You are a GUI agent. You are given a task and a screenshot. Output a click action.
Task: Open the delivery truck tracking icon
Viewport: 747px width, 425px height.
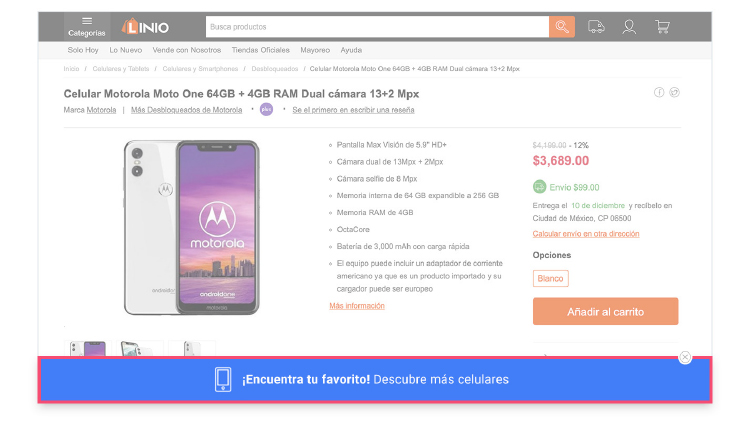click(596, 27)
